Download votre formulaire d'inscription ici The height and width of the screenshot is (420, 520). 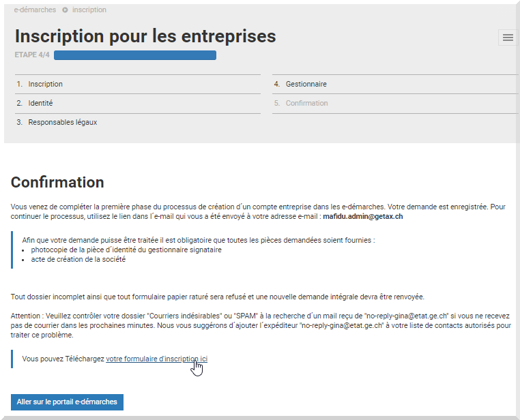(x=156, y=359)
